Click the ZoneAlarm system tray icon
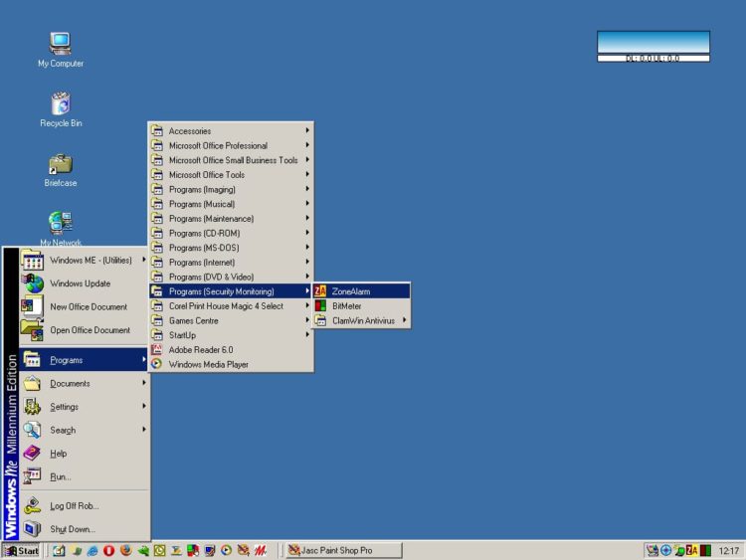The image size is (746, 560). 692,550
